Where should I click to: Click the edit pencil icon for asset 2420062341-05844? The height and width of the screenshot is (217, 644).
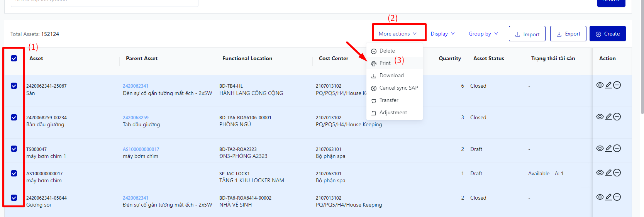point(608,197)
